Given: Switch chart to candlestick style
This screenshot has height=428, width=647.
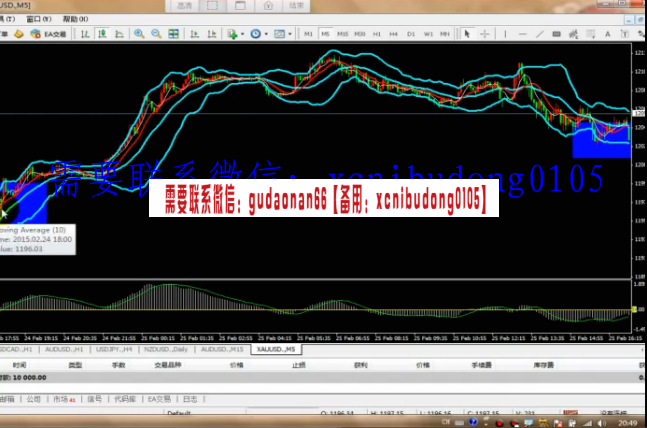Looking at the screenshot, I should tap(103, 34).
